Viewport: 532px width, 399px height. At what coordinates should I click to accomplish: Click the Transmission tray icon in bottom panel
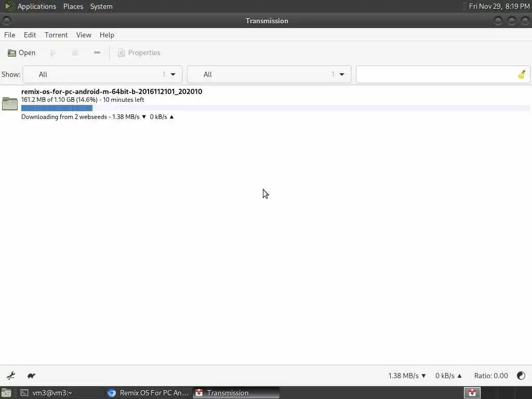[x=472, y=393]
